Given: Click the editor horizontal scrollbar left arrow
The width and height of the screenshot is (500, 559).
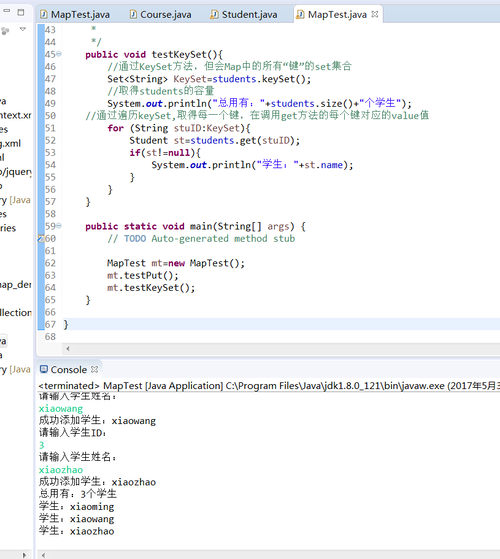Looking at the screenshot, I should [68, 349].
